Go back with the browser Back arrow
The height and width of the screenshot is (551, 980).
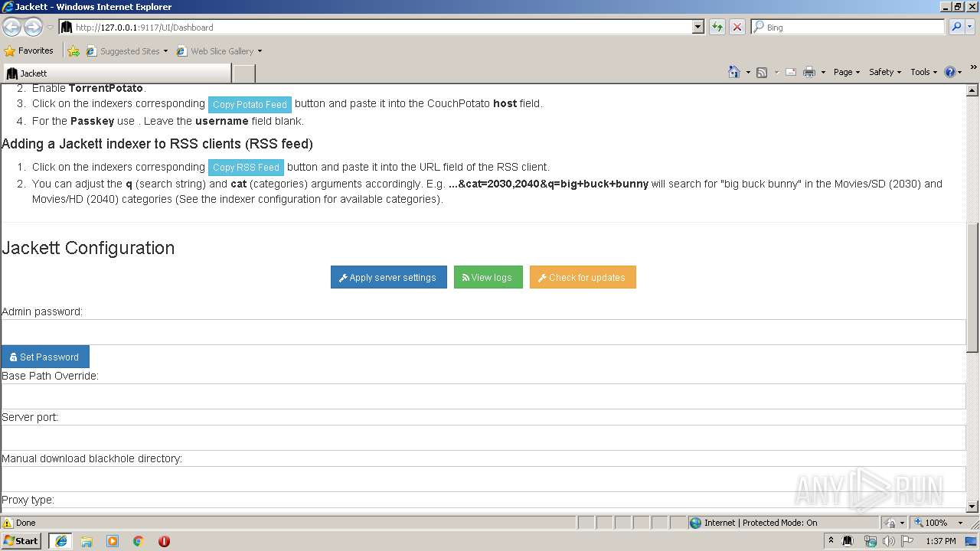(x=12, y=27)
